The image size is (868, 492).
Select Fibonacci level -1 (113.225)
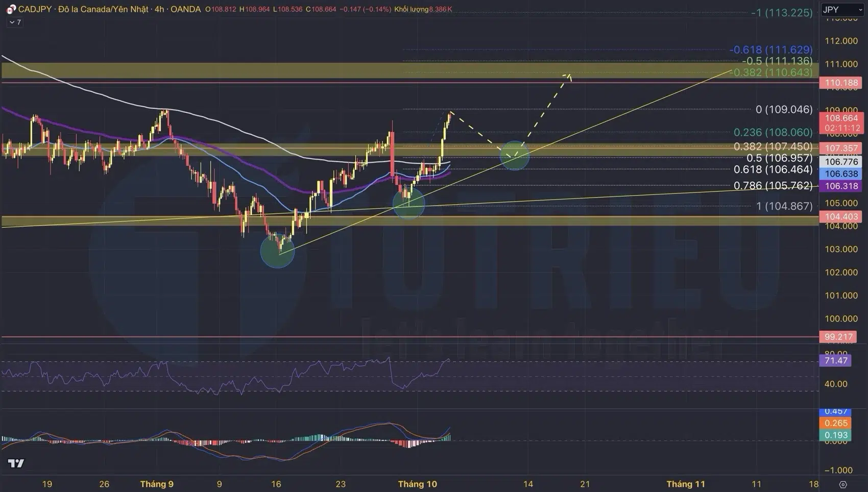[x=782, y=13]
